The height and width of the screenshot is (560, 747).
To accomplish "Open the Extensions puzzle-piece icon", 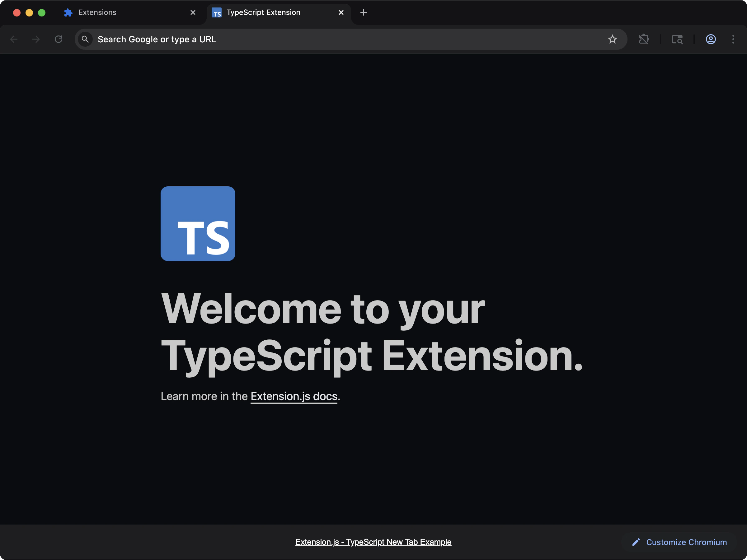I will point(644,39).
